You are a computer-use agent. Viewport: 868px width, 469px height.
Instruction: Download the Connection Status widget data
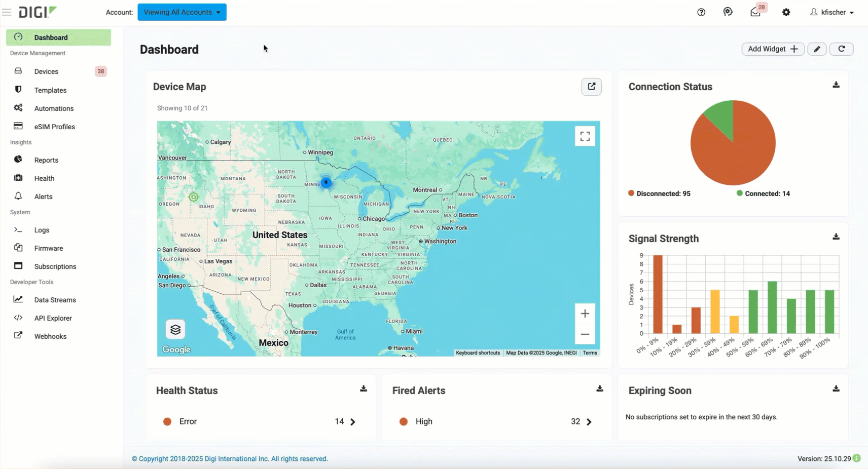click(x=836, y=85)
